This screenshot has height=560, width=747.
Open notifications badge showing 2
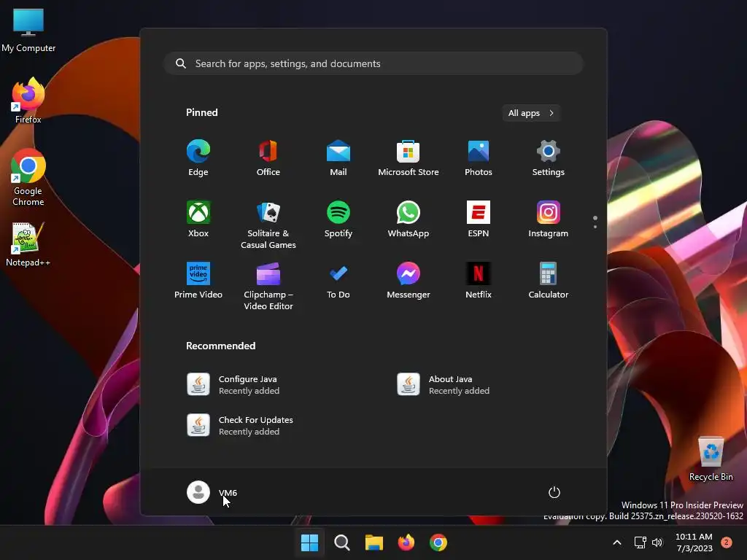coord(727,542)
